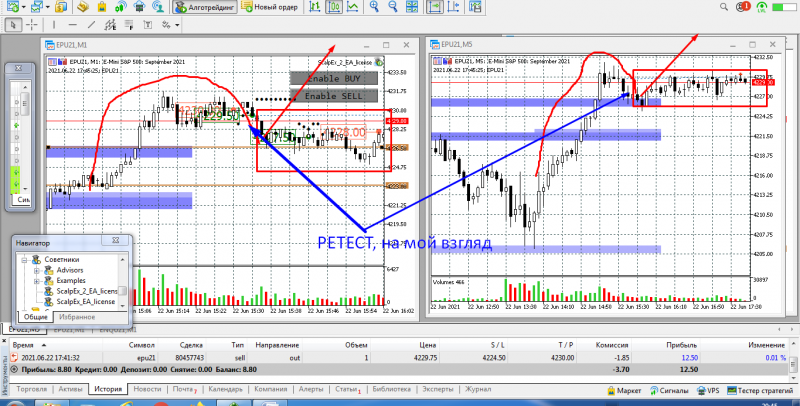The image size is (800, 406).
Task: Toggle chart auto-scroll to end
Action: pyautogui.click(x=435, y=7)
